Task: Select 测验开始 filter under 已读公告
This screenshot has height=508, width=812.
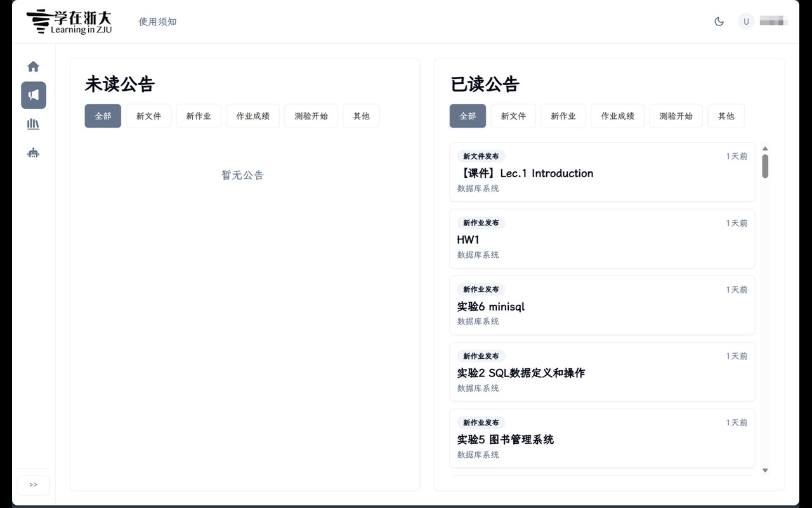Action: tap(676, 116)
